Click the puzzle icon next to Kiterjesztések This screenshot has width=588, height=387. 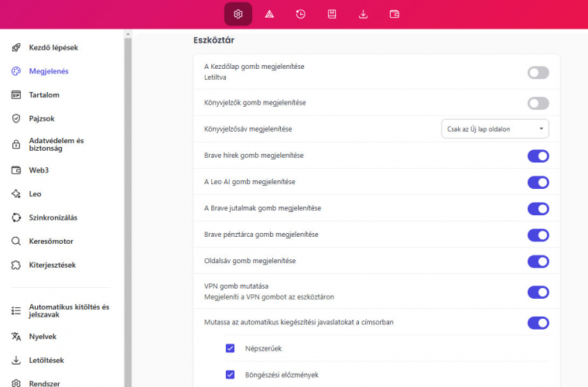pos(16,265)
